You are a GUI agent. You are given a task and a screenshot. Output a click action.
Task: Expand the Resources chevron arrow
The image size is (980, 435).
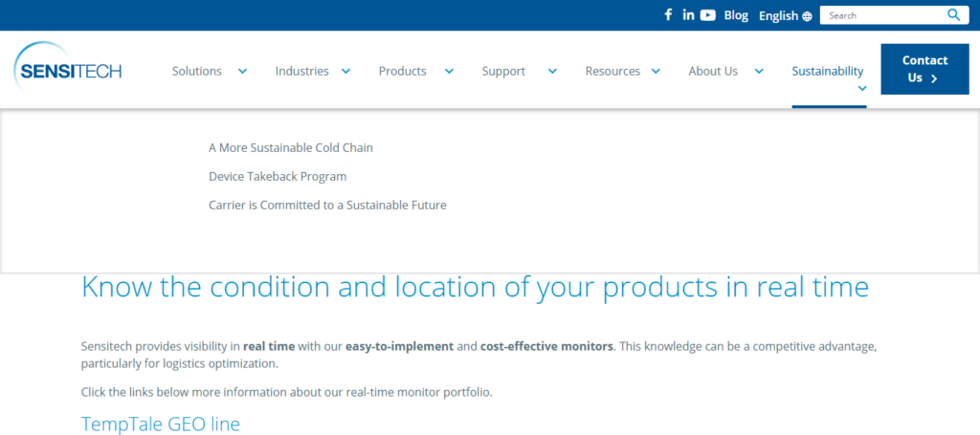pyautogui.click(x=656, y=71)
